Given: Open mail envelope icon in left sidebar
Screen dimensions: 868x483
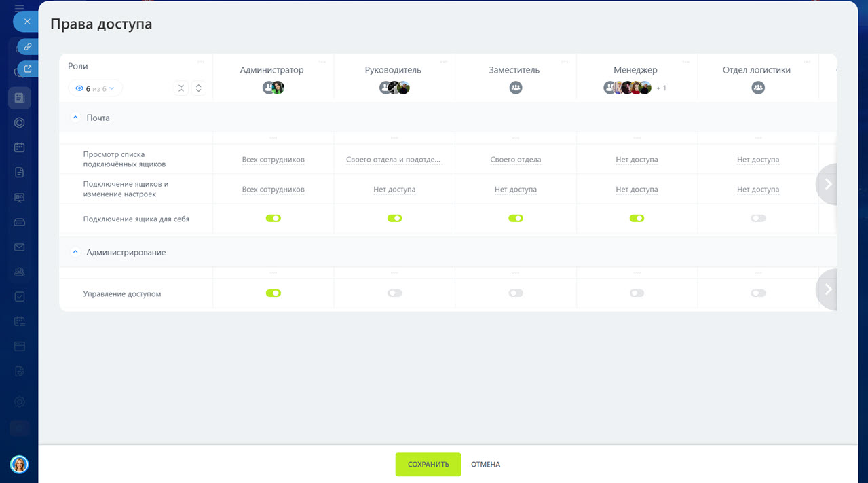Looking at the screenshot, I should (x=20, y=247).
